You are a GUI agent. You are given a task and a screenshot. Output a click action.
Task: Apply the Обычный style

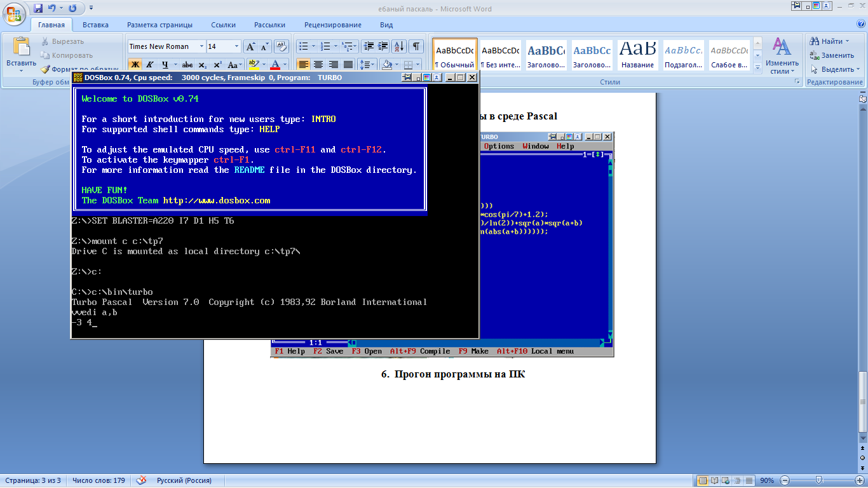[x=455, y=55]
